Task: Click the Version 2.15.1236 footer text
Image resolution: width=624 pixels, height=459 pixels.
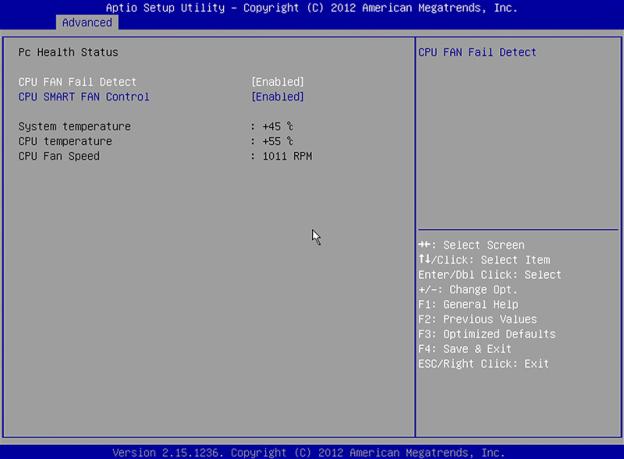Action: pyautogui.click(x=308, y=453)
